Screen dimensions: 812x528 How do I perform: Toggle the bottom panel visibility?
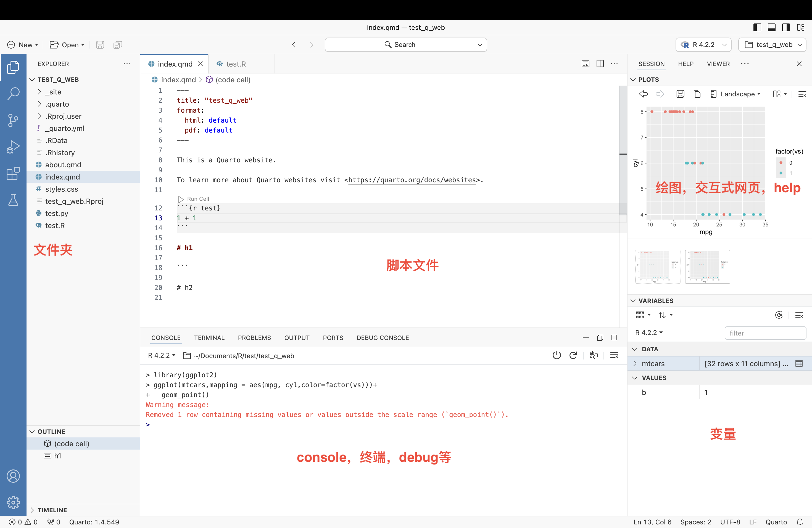click(x=771, y=27)
